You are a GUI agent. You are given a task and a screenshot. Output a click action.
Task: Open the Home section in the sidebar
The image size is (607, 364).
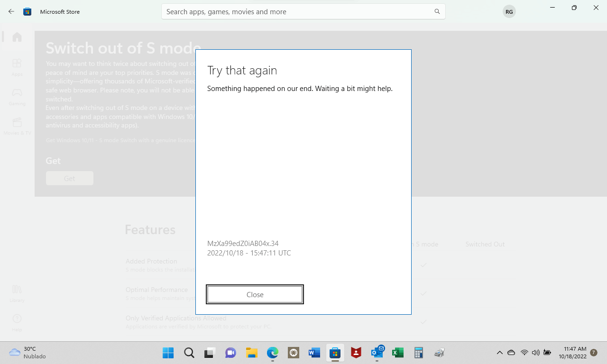tap(17, 36)
